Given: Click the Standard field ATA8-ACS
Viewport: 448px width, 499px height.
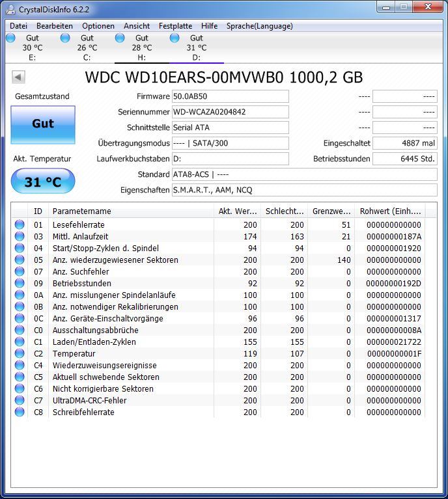Looking at the screenshot, I should 305,174.
